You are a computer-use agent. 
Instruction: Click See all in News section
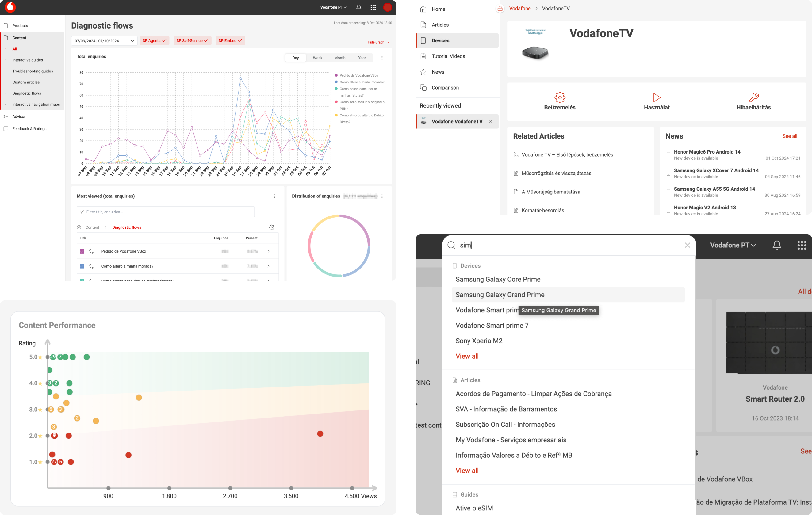789,136
